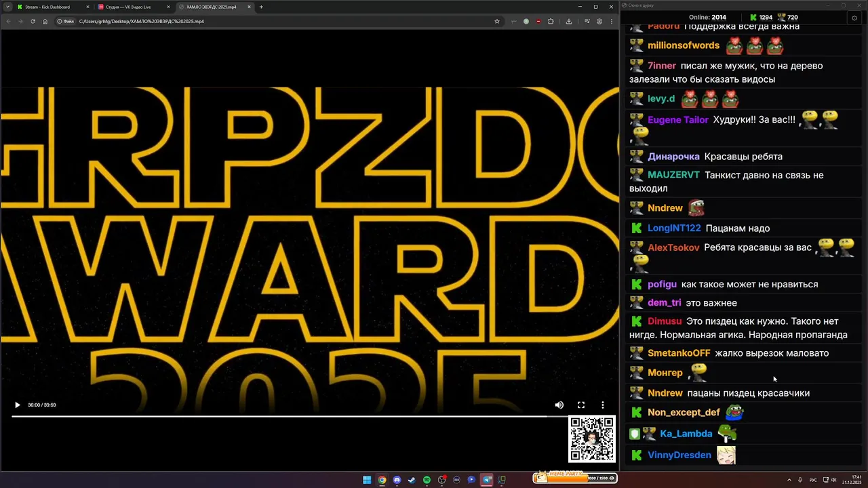Click username Монгер in chat
This screenshot has height=488, width=868.
665,373
